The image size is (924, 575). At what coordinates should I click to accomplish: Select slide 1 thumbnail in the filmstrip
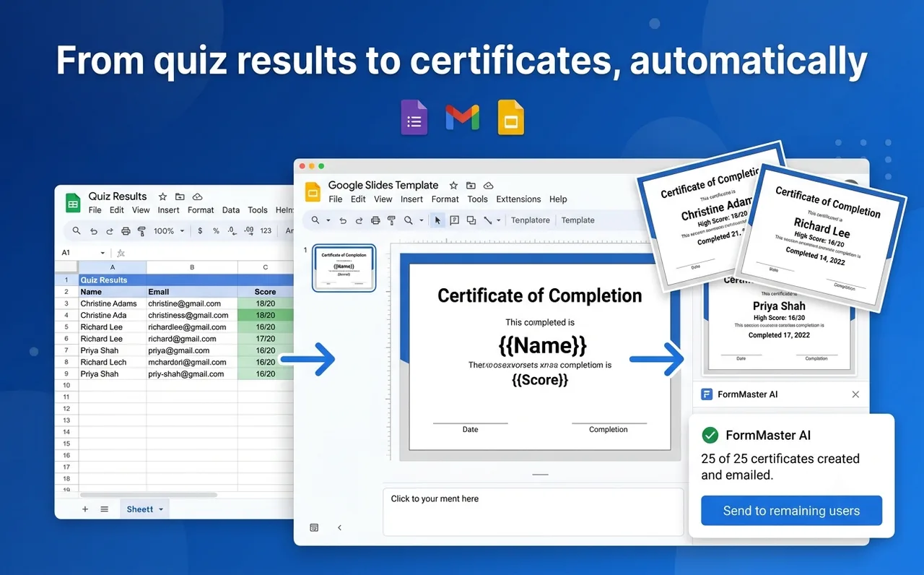click(344, 268)
